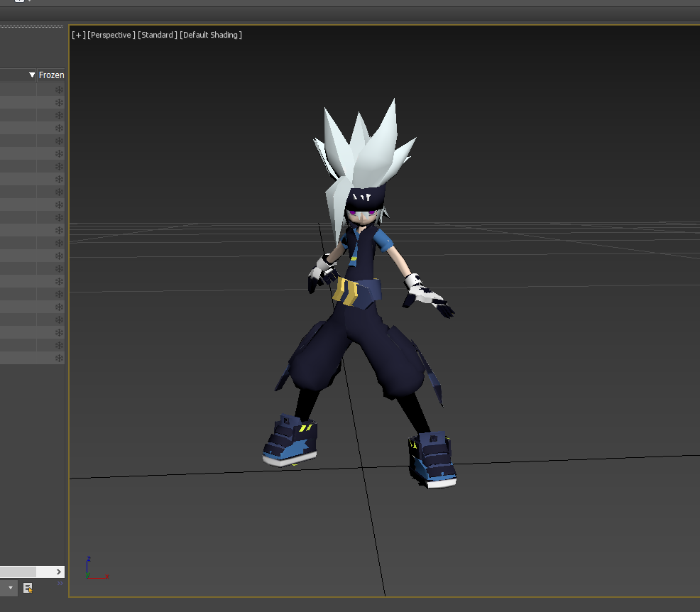Click the blue double-chevron expand icon

tap(60, 584)
